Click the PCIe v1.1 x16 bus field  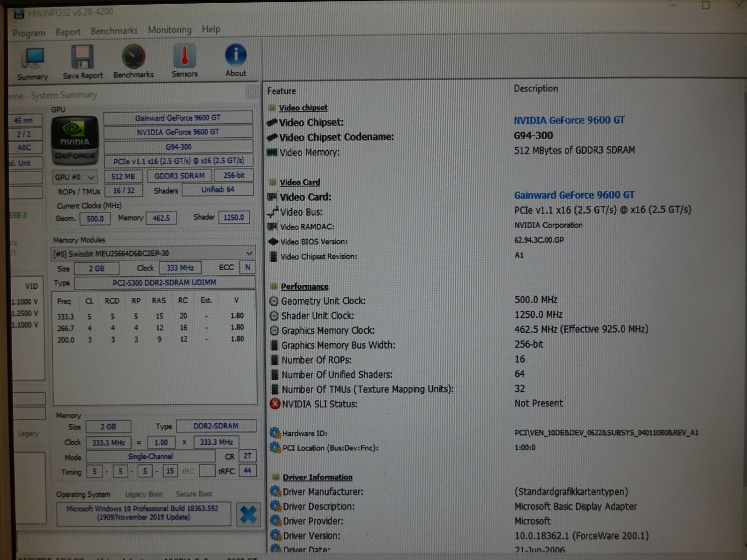(x=178, y=161)
